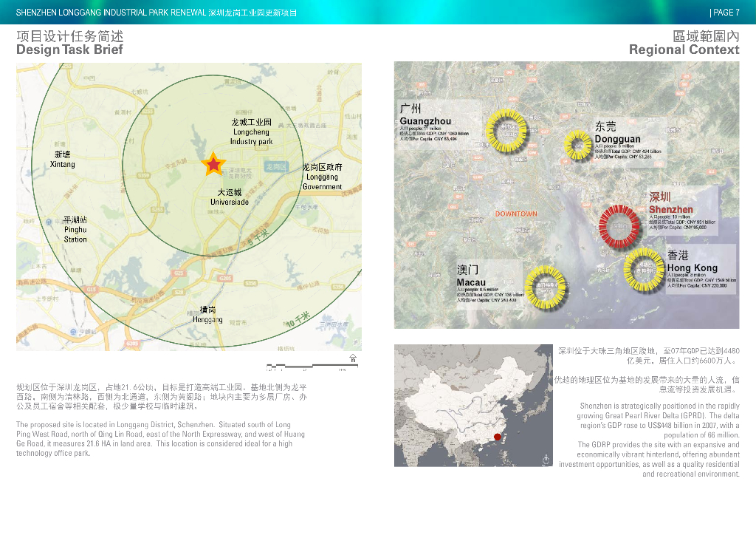Click the Design Task Brief heading
Screen dimensions: 756x535
click(x=69, y=50)
